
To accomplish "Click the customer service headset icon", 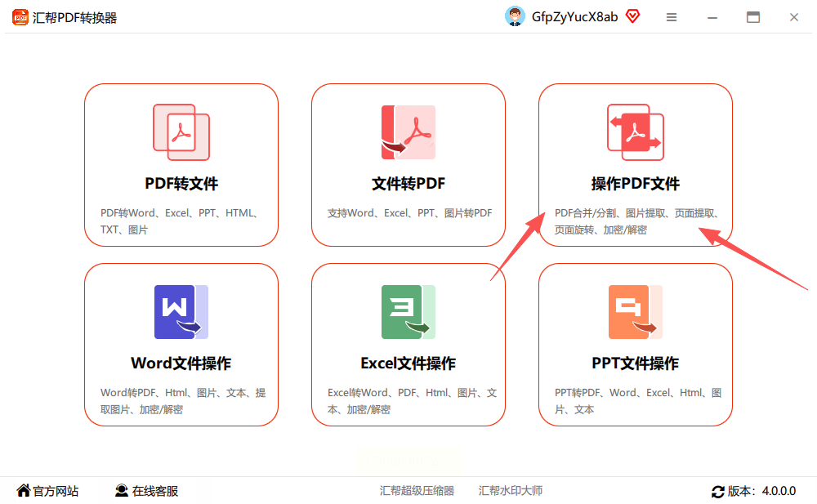I will click(x=122, y=490).
